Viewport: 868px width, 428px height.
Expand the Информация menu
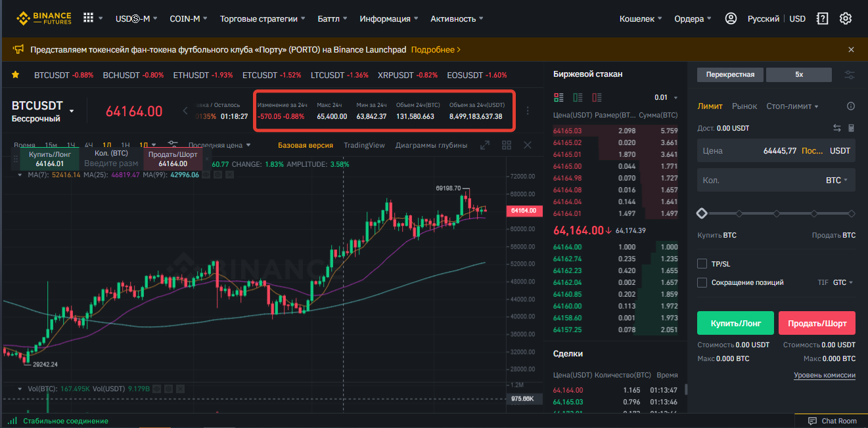point(389,18)
